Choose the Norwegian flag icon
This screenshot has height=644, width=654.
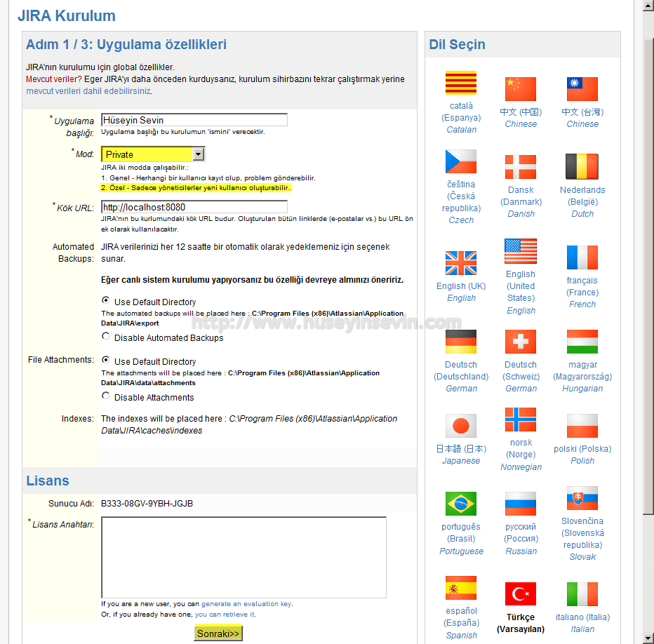coord(521,420)
